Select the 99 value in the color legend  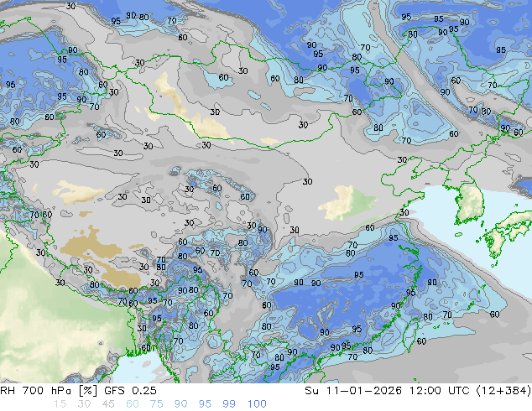229,404
